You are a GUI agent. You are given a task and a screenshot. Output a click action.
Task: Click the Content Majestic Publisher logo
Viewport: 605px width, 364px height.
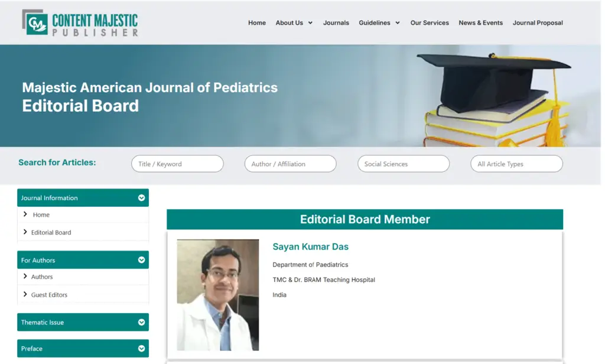click(x=80, y=23)
